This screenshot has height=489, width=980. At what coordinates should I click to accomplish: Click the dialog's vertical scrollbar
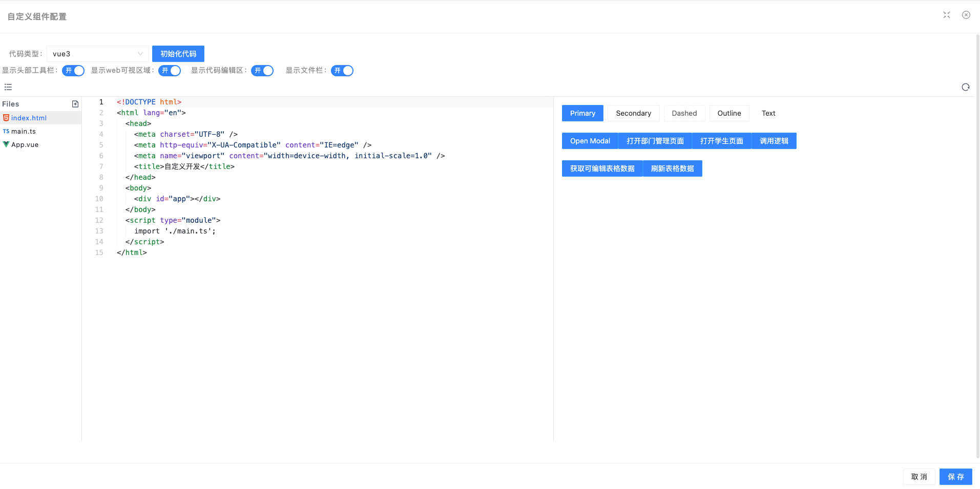(977, 246)
